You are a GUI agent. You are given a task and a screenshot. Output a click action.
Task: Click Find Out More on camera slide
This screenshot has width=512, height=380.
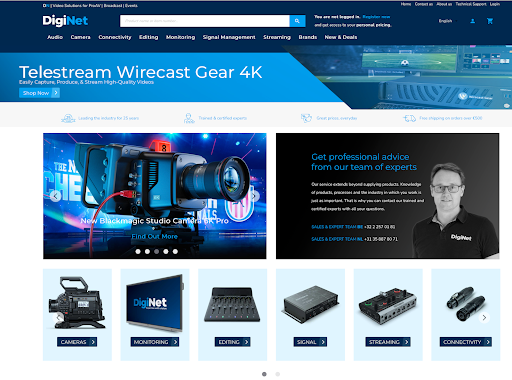click(x=154, y=236)
